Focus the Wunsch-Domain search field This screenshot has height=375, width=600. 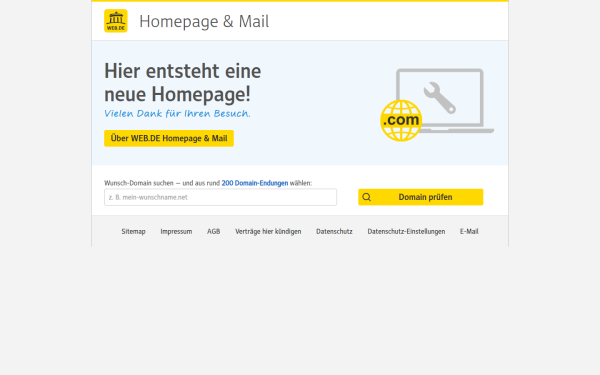[x=220, y=197]
